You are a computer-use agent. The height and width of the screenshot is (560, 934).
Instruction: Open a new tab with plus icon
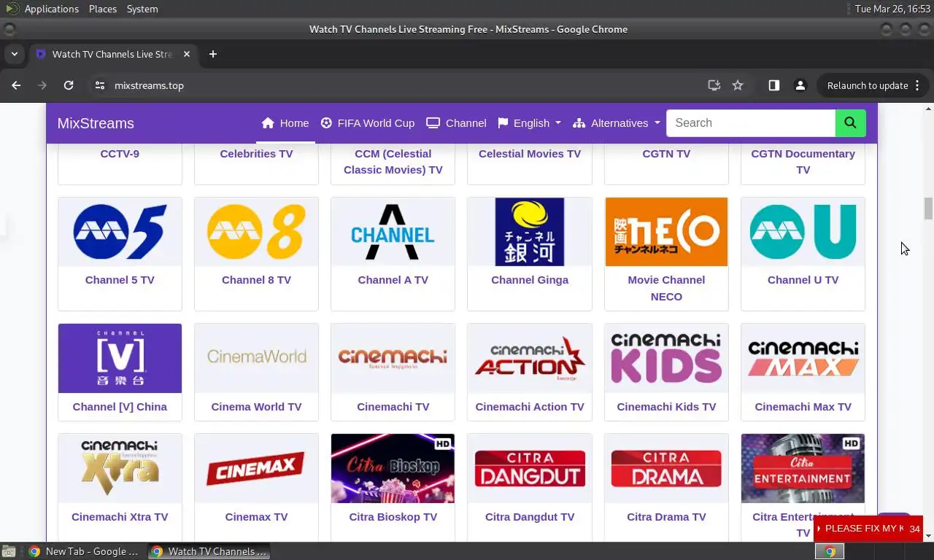[213, 54]
